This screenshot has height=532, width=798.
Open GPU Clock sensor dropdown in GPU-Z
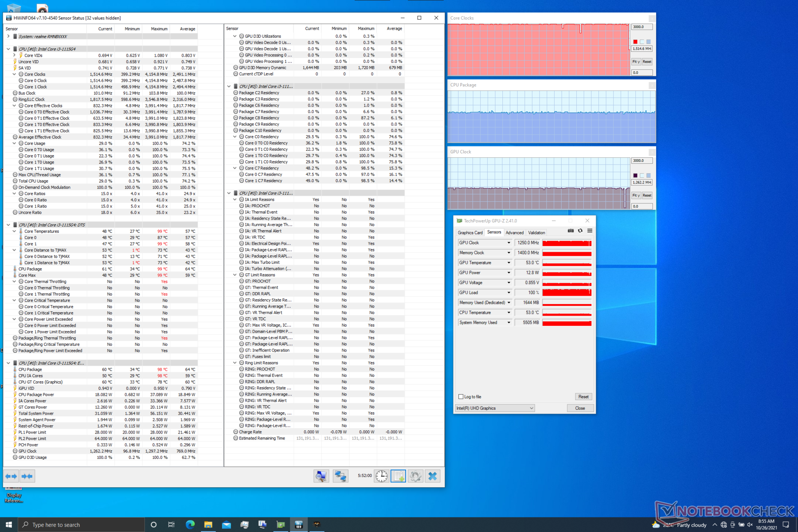[509, 243]
